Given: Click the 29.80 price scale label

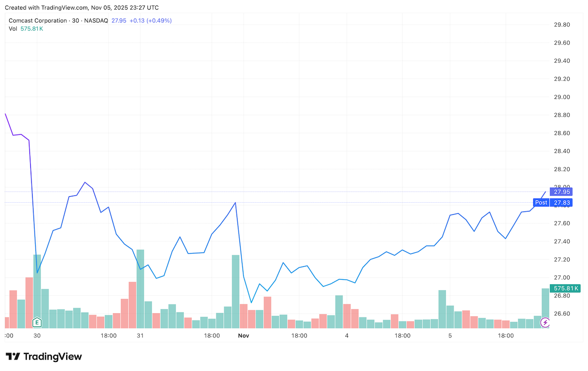Looking at the screenshot, I should click(562, 25).
